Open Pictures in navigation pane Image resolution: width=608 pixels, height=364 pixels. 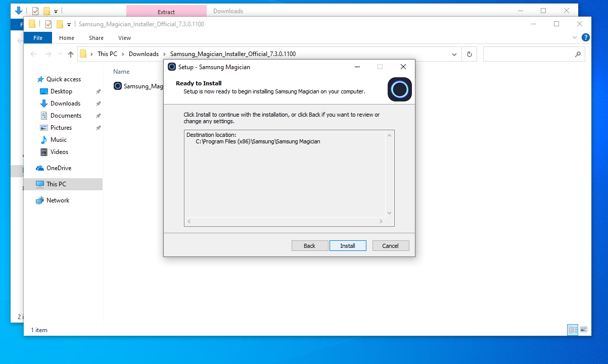(61, 128)
